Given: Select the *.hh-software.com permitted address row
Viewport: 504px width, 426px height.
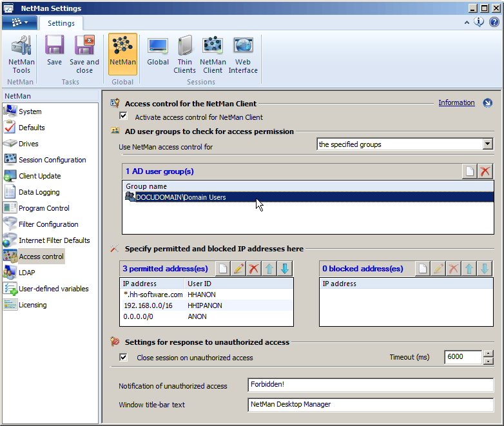Looking at the screenshot, I should click(x=206, y=295).
